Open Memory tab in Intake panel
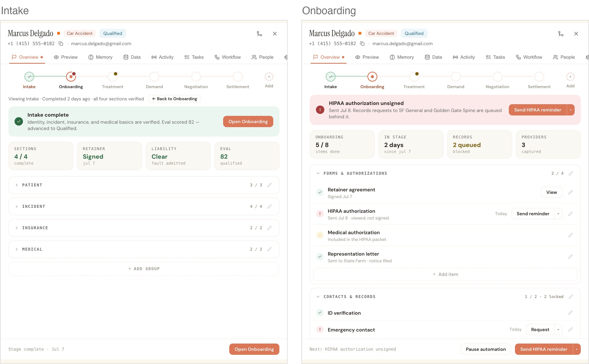This screenshot has width=589, height=364. 100,57
